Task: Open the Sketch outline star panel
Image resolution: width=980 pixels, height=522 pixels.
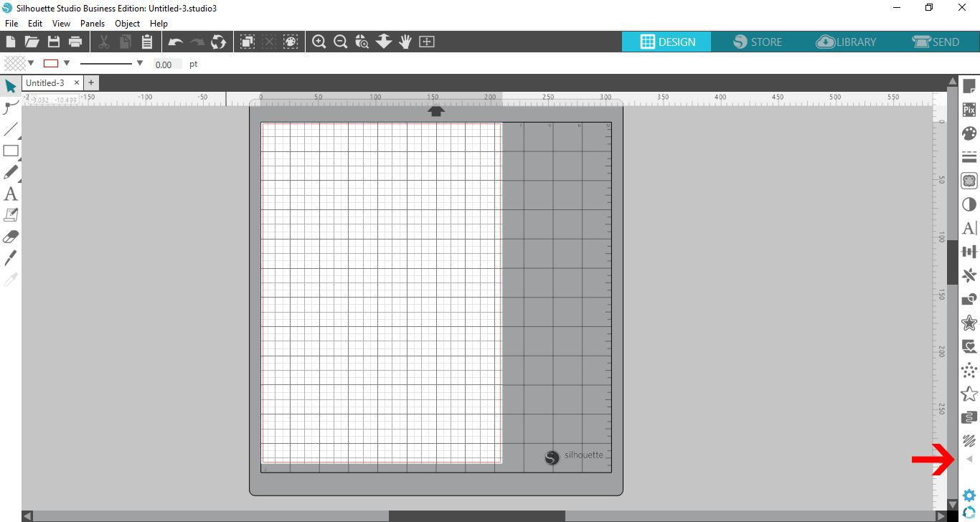Action: pos(969,393)
